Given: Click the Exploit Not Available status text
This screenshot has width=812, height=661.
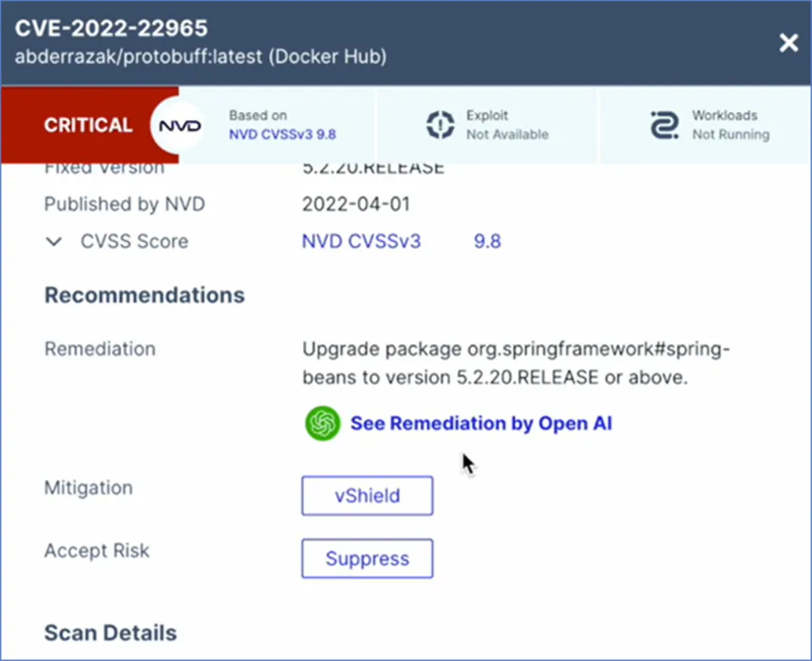Looking at the screenshot, I should coord(507,124).
